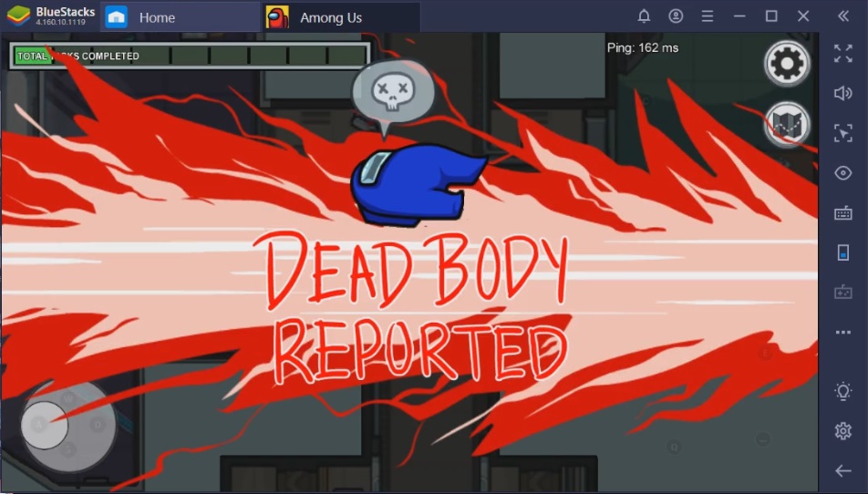This screenshot has height=494, width=868.
Task: Click the Ping: 162 ms readout
Action: 642,48
